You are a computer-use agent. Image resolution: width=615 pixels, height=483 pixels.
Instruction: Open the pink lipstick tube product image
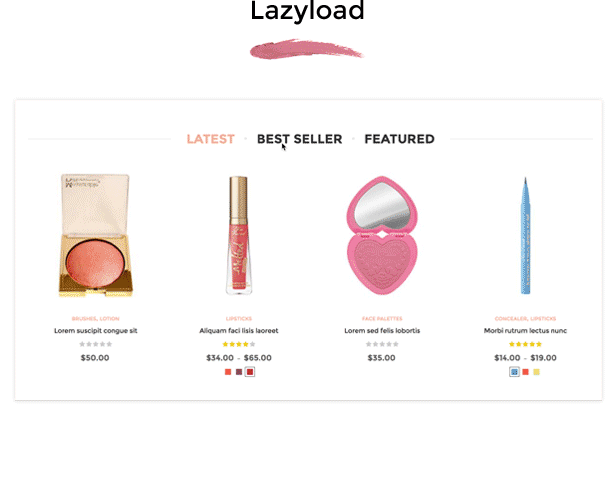[239, 235]
